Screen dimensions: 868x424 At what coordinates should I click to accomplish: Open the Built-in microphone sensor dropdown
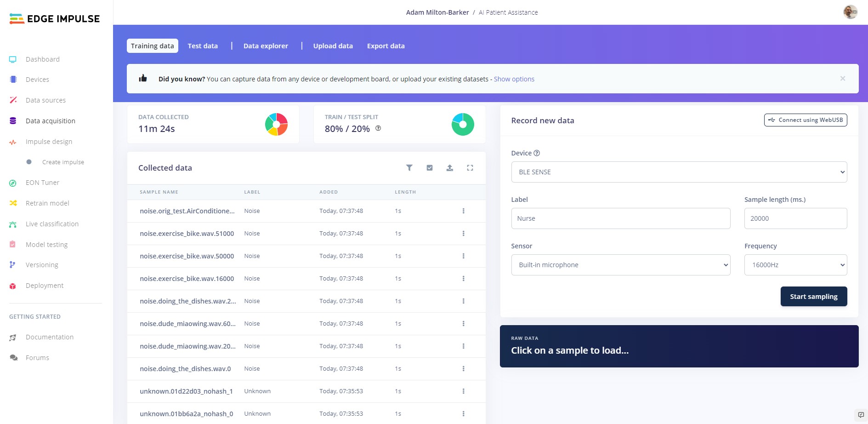(621, 265)
